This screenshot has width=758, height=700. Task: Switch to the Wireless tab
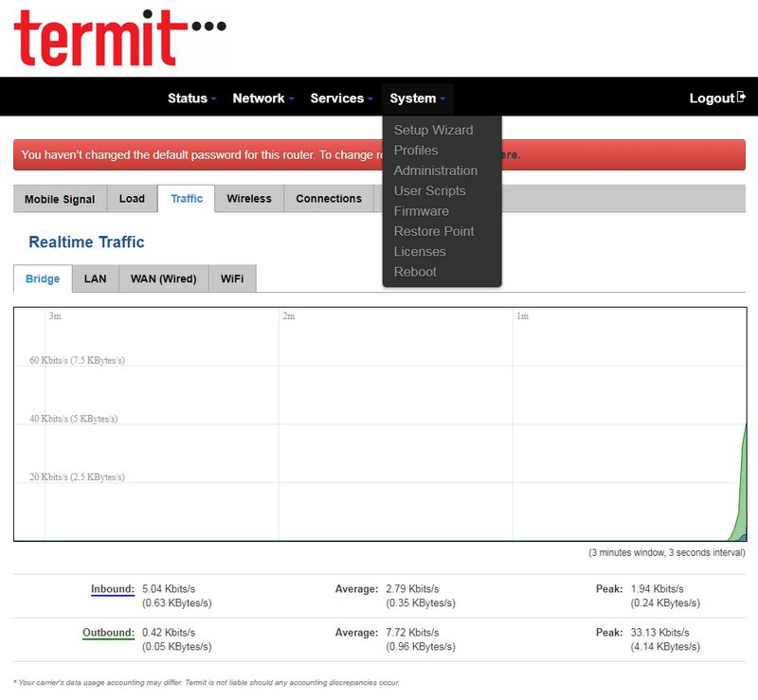249,199
